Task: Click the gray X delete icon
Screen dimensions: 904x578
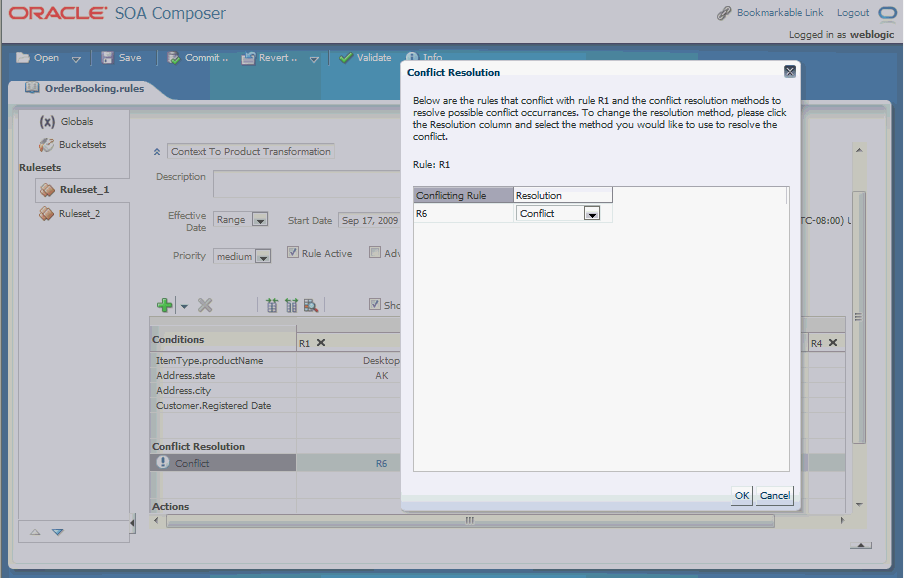Action: (205, 305)
